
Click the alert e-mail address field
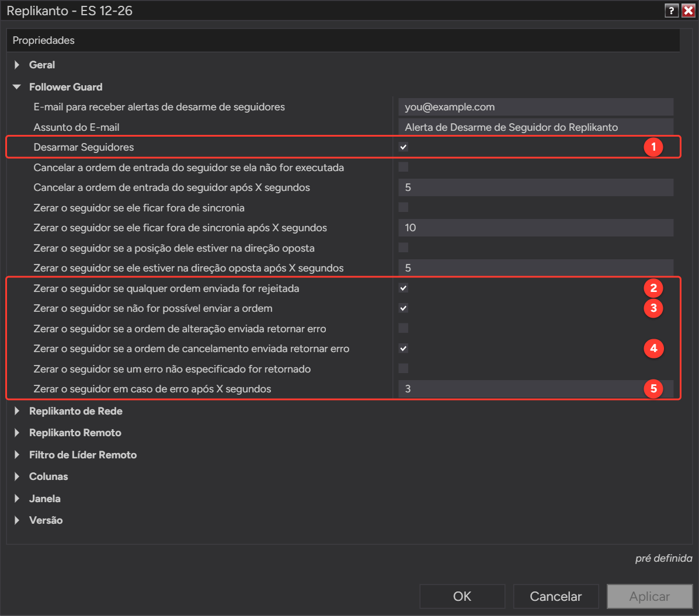coord(535,107)
